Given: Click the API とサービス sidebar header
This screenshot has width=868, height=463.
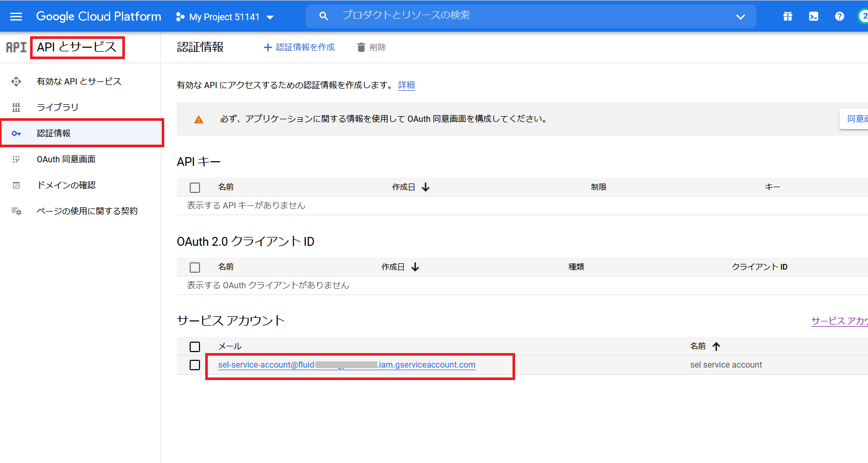Looking at the screenshot, I should pyautogui.click(x=77, y=47).
